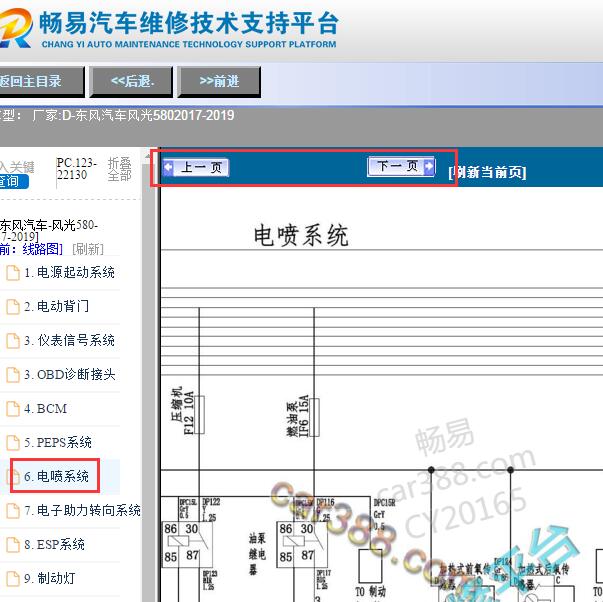Open 7. 电子助力转向系统 entry

(82, 510)
